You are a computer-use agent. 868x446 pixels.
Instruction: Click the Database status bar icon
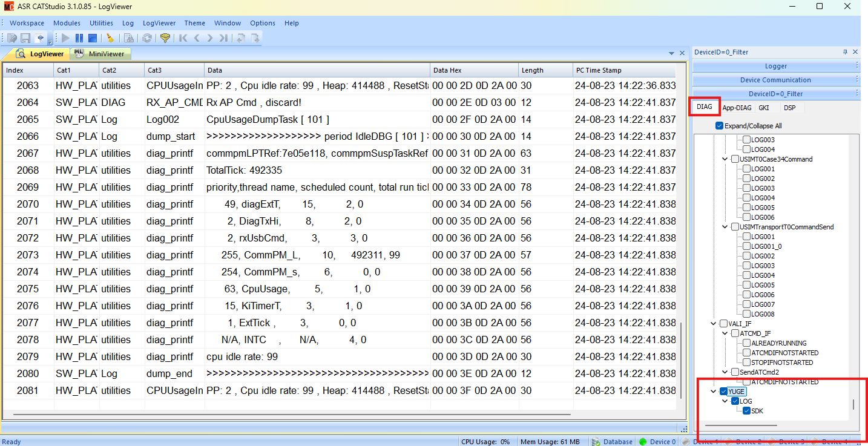click(596, 442)
